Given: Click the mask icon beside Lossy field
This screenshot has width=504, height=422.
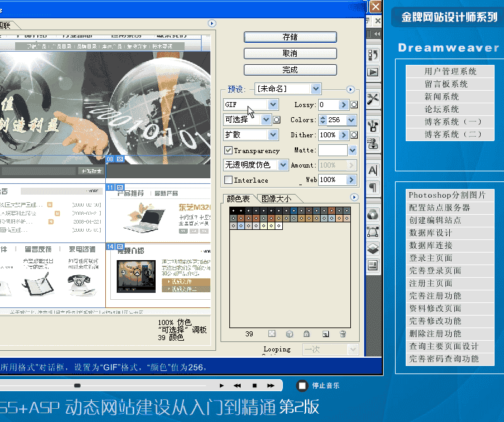Looking at the screenshot, I should tap(354, 105).
